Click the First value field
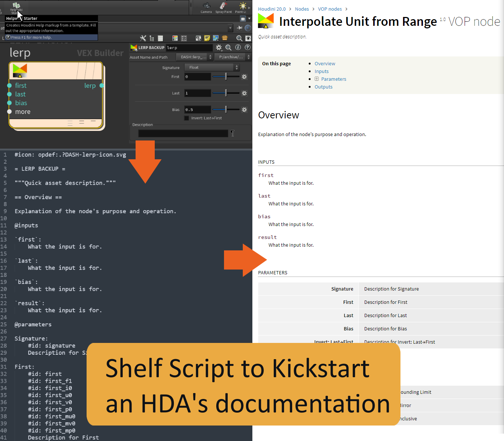The height and width of the screenshot is (441, 504). click(x=197, y=77)
